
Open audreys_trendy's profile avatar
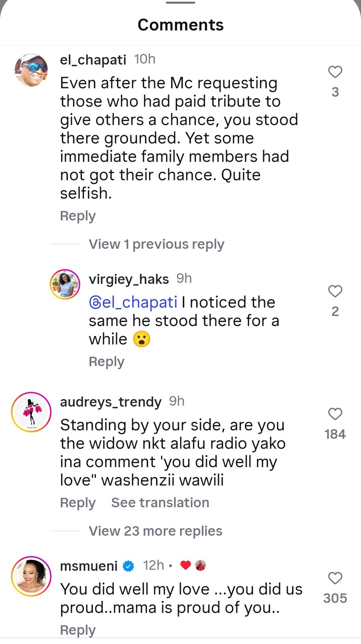tap(31, 412)
